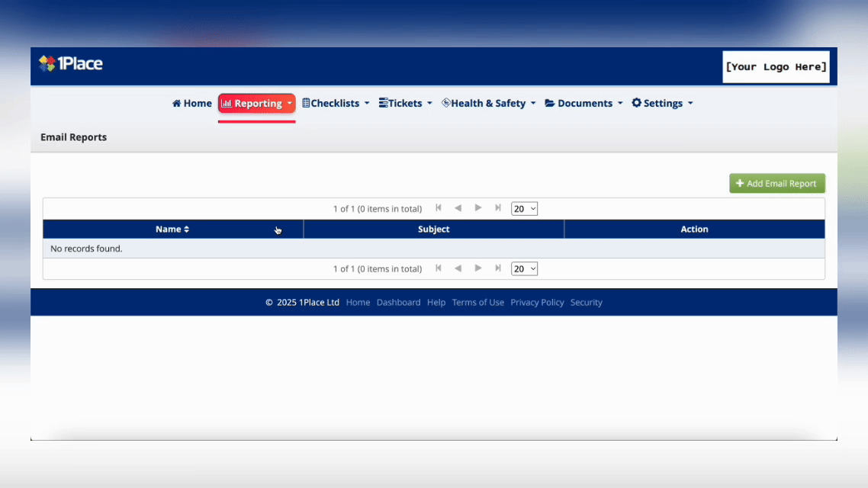Image resolution: width=868 pixels, height=488 pixels.
Task: Jump to last page in bottom paginator
Action: pyautogui.click(x=498, y=268)
